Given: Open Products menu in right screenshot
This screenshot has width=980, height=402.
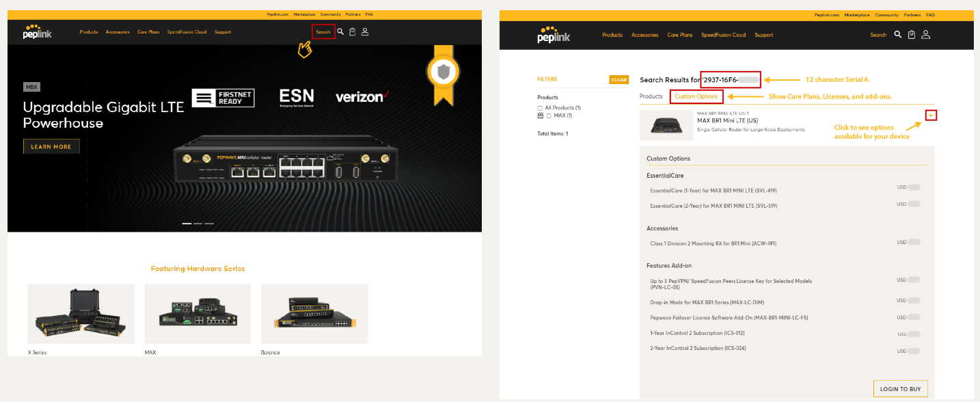Looking at the screenshot, I should [612, 35].
